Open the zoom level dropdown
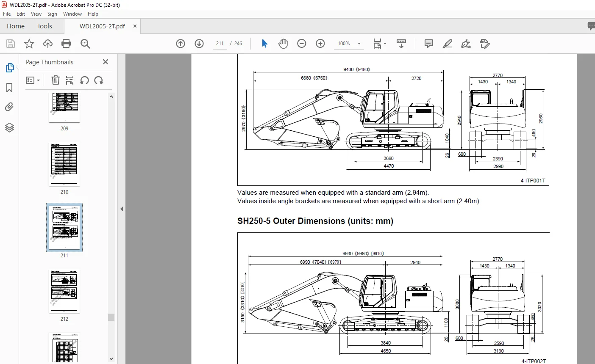Viewport: 595px width, 364px height. click(359, 44)
